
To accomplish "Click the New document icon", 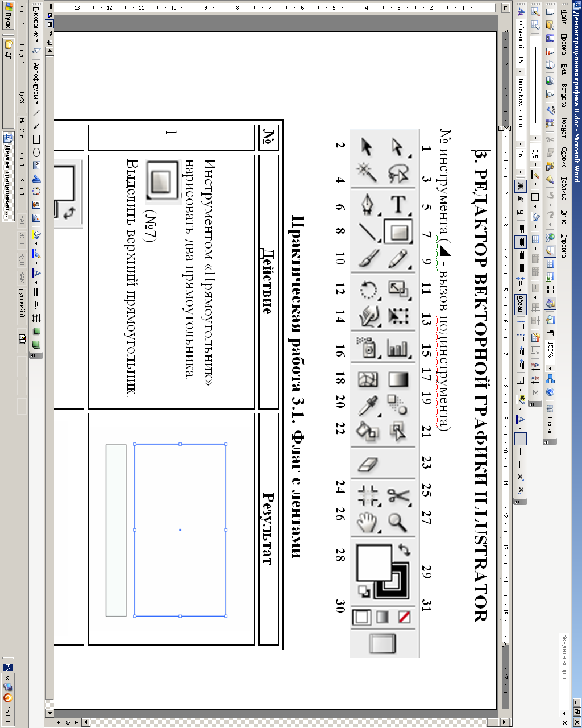I will pos(550,11).
